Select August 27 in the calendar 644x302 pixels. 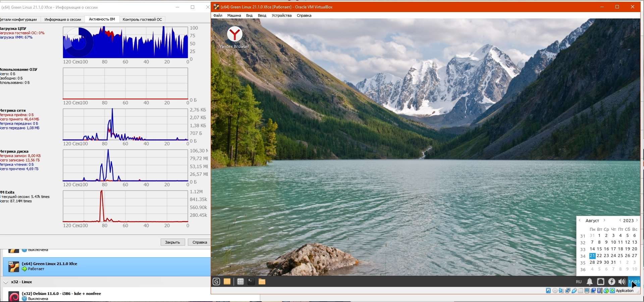(635, 256)
